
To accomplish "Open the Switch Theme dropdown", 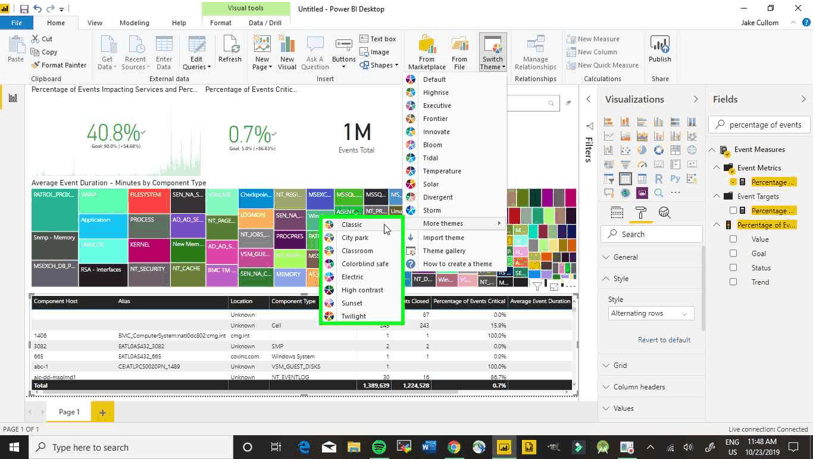I will click(x=492, y=52).
